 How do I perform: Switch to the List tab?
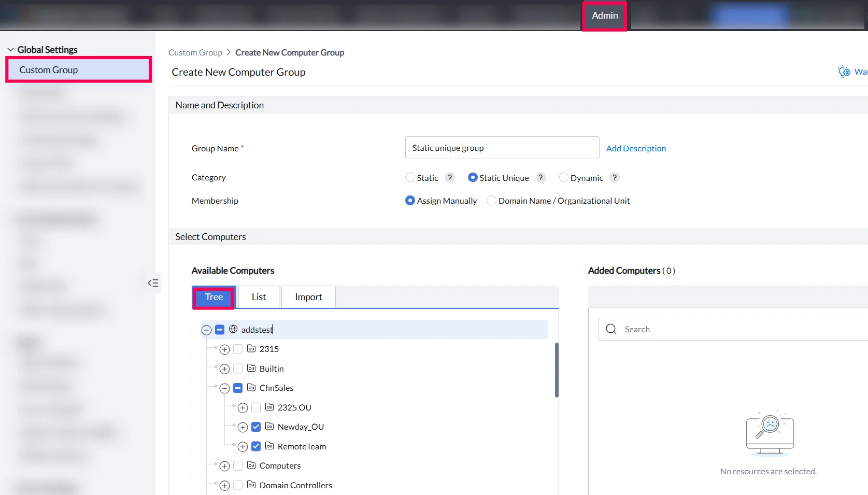pyautogui.click(x=259, y=297)
